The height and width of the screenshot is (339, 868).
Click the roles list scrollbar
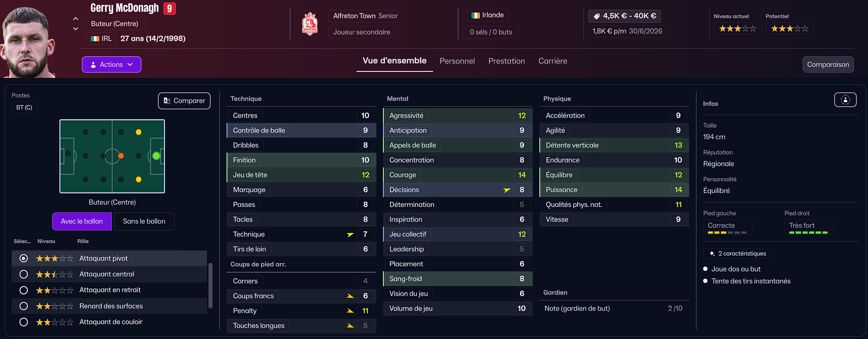tap(210, 285)
